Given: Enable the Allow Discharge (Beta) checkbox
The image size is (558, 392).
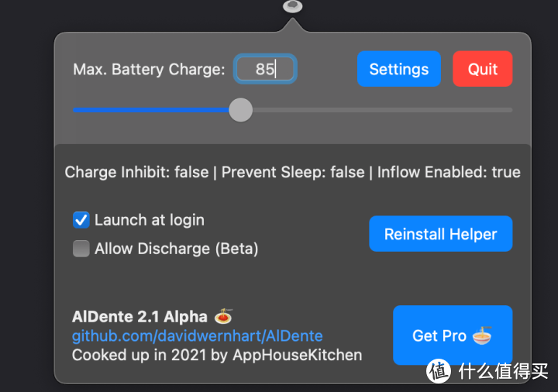Looking at the screenshot, I should coord(81,249).
